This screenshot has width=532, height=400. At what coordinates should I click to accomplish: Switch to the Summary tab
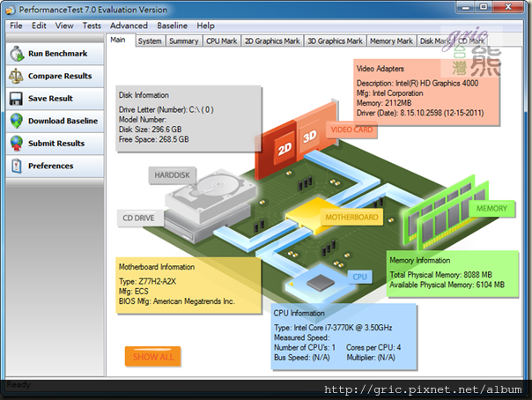click(184, 41)
